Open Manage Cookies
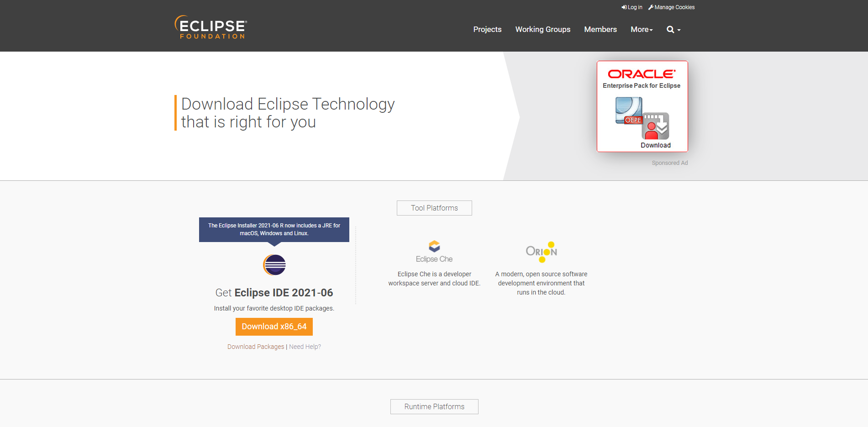 (x=671, y=7)
